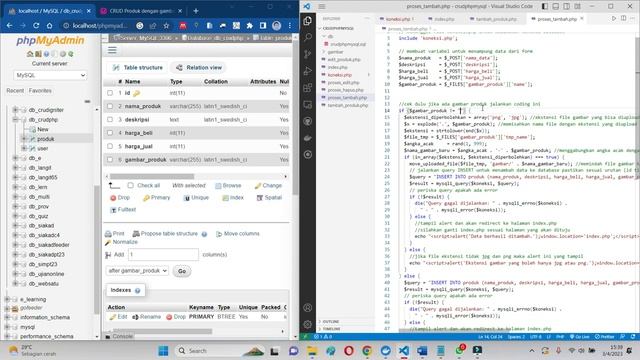Click VS Code hamburger menu icon

click(322, 6)
